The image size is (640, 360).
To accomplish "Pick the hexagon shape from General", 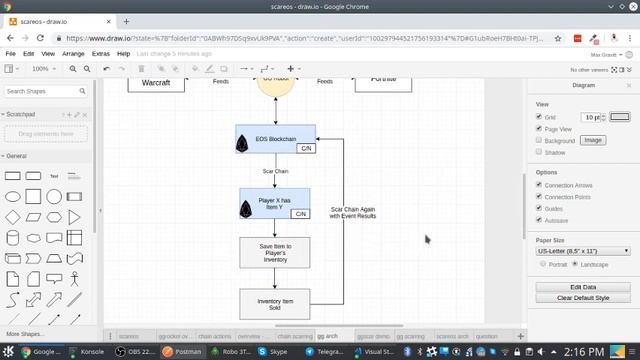I will coord(54,217).
